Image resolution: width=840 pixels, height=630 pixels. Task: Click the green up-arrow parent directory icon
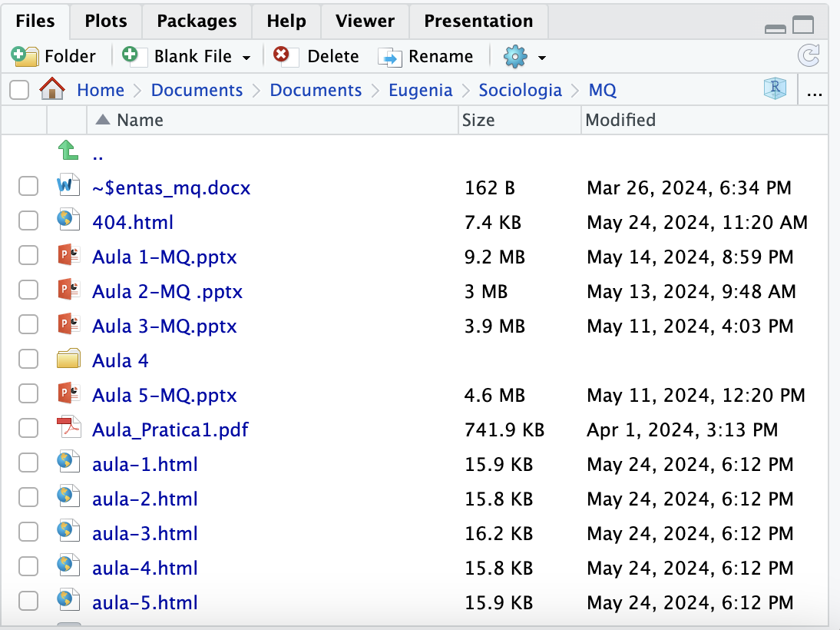click(x=68, y=152)
